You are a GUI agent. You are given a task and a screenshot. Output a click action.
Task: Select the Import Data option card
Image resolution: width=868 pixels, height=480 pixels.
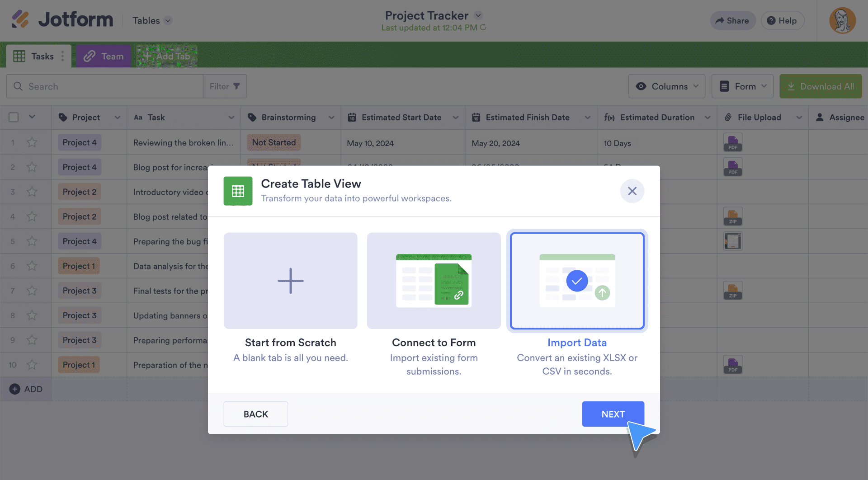(577, 281)
